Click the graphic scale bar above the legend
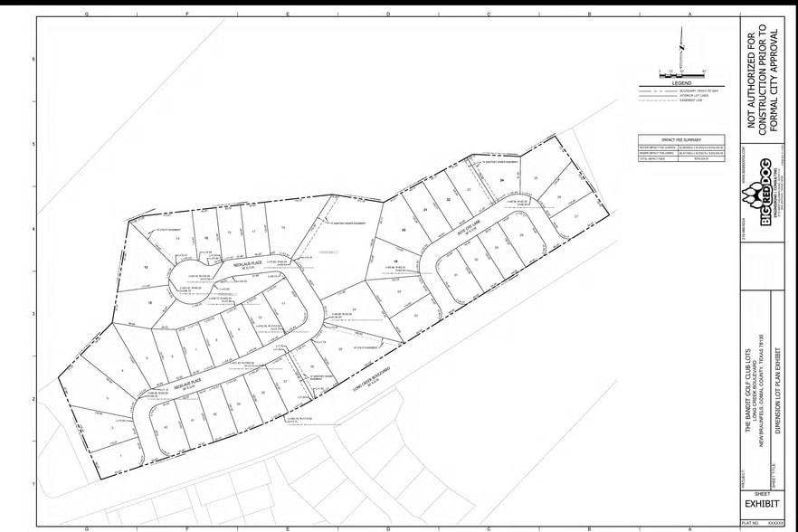Screen dimensions: 798x532 682,75
